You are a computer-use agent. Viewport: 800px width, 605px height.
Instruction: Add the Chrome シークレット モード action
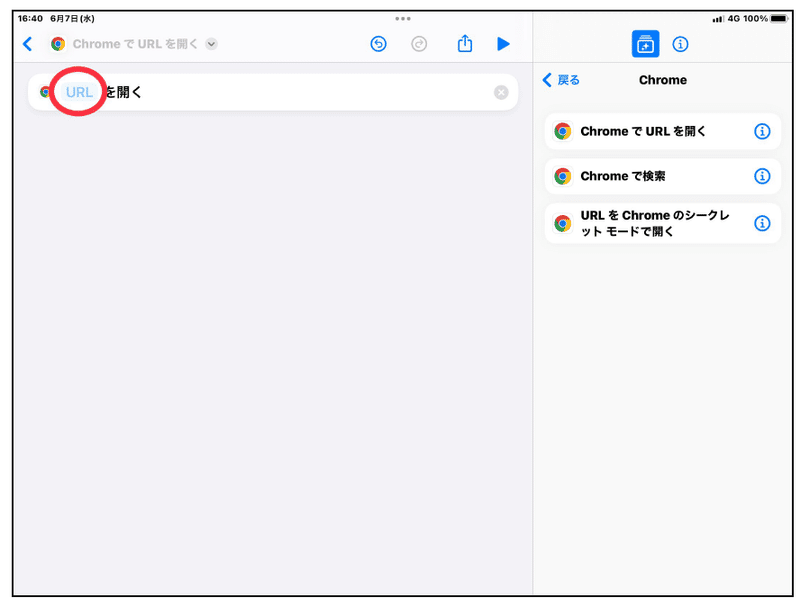pos(663,223)
